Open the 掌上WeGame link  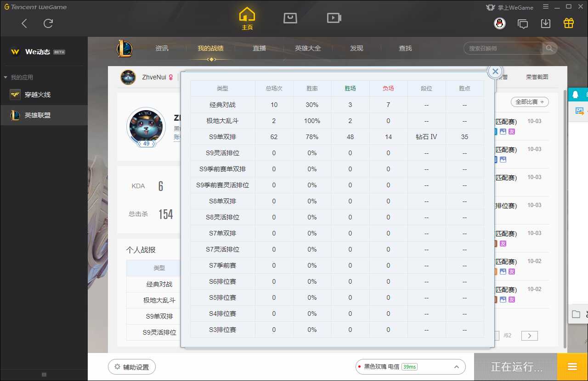[x=509, y=7]
